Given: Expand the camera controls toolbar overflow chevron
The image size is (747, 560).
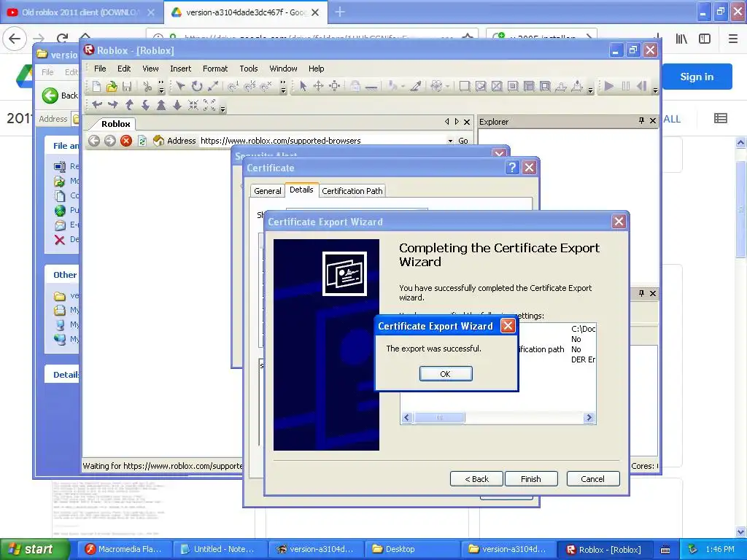Looking at the screenshot, I should tap(222, 108).
